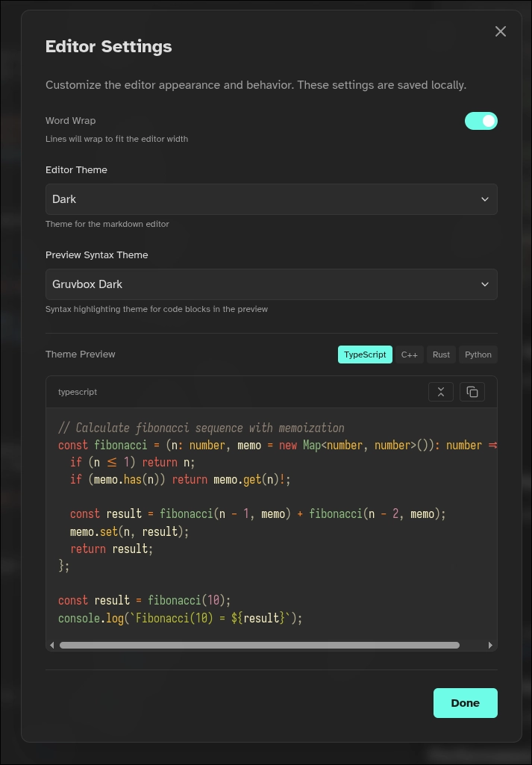Toggle the Word Wrap switch off
532x765 pixels.
481,121
